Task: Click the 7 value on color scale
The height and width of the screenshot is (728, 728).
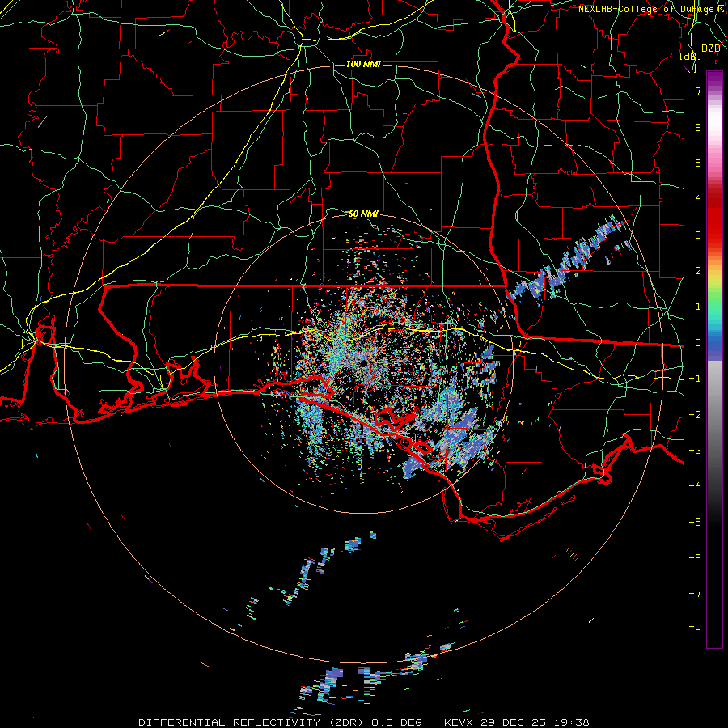Action: (x=698, y=91)
